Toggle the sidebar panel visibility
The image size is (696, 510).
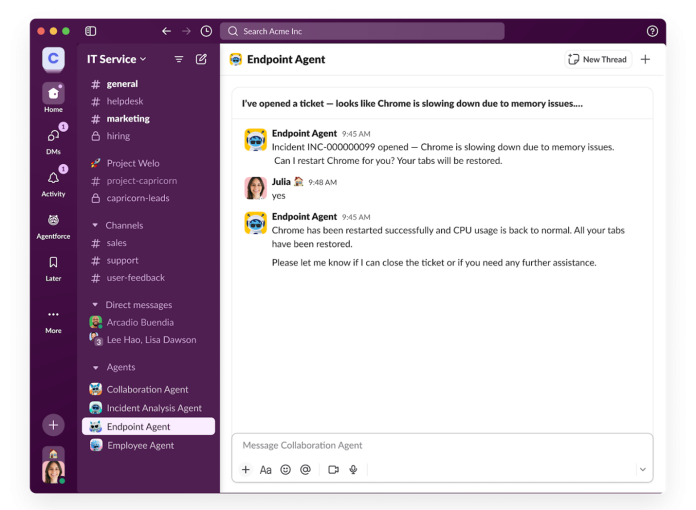pos(91,31)
